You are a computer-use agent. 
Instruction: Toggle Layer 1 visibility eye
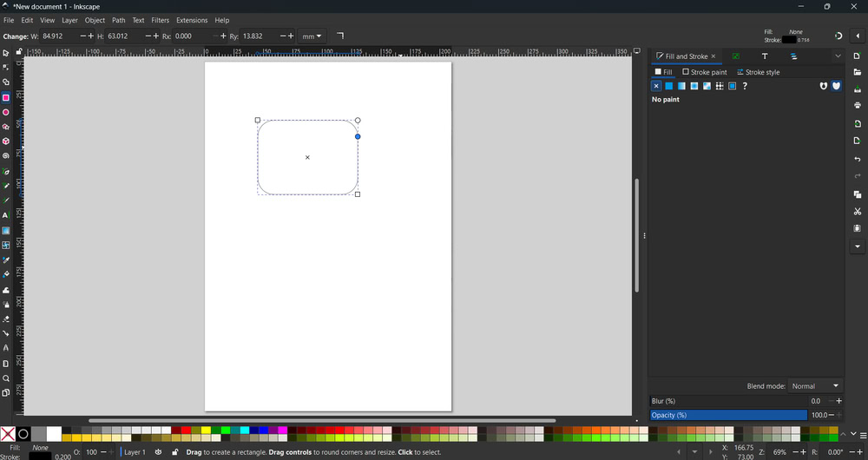click(x=158, y=452)
